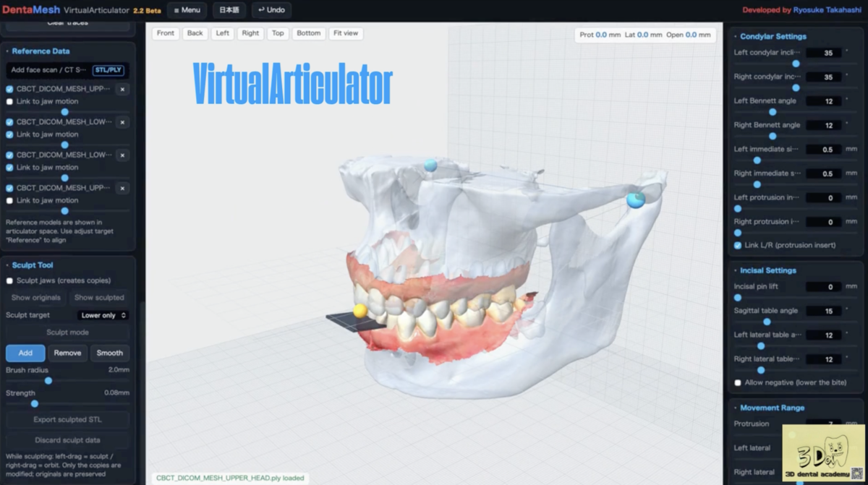Click the STL/PLY upload badge
The width and height of the screenshot is (868, 485).
(x=109, y=70)
